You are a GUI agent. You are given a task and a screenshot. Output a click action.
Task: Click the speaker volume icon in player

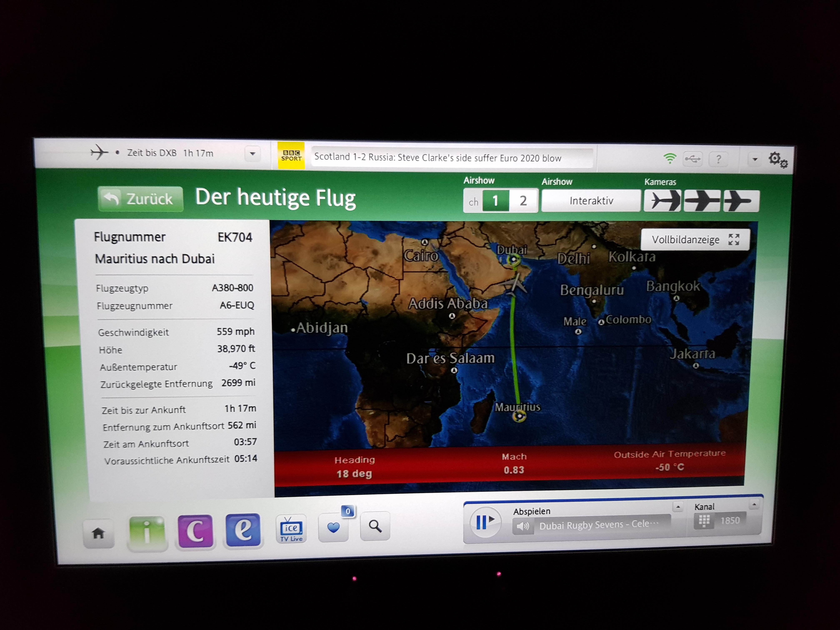[x=523, y=526]
